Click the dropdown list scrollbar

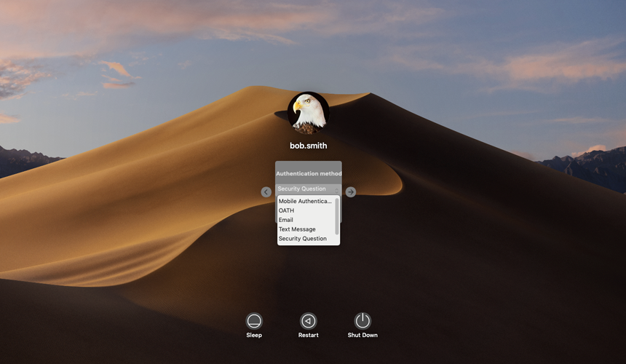tap(337, 216)
